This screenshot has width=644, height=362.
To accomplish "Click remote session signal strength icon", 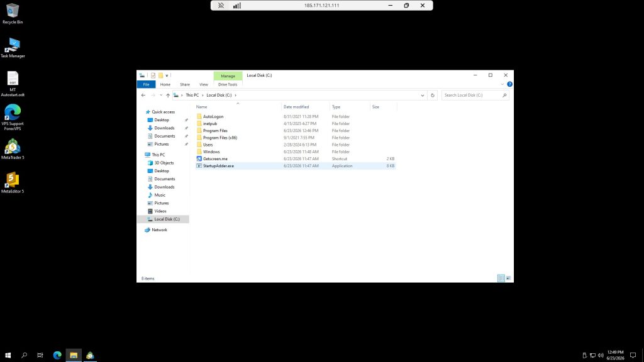I will pyautogui.click(x=237, y=5).
